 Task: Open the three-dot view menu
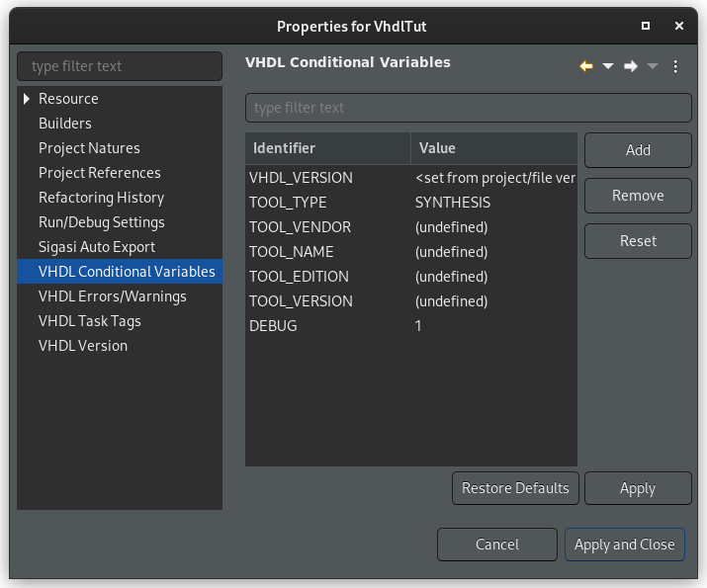pos(676,66)
